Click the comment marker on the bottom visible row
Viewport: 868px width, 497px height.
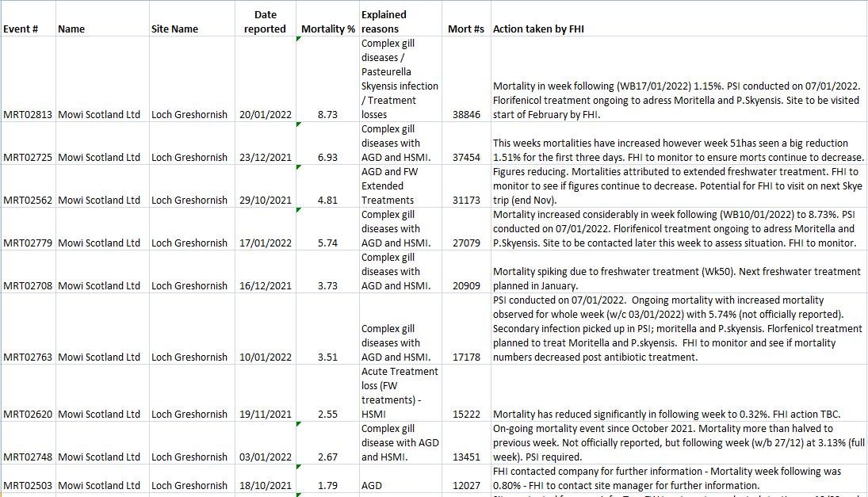click(299, 493)
